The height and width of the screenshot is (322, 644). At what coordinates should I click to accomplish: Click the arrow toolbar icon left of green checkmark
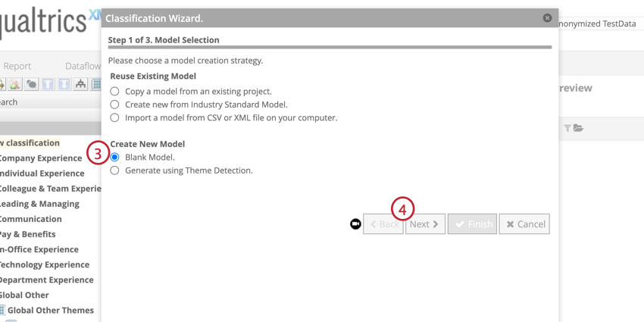[x=2, y=84]
